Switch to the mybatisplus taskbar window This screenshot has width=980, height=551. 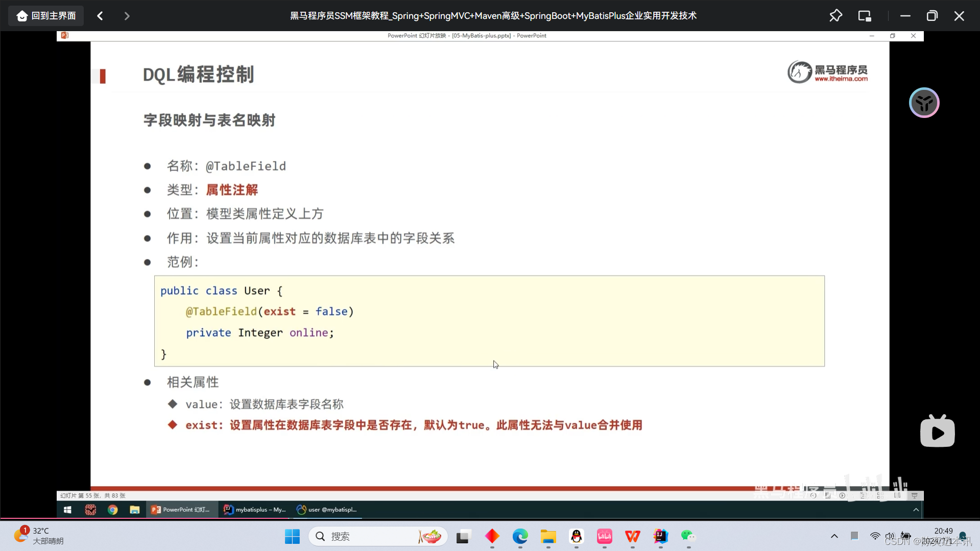tap(254, 509)
